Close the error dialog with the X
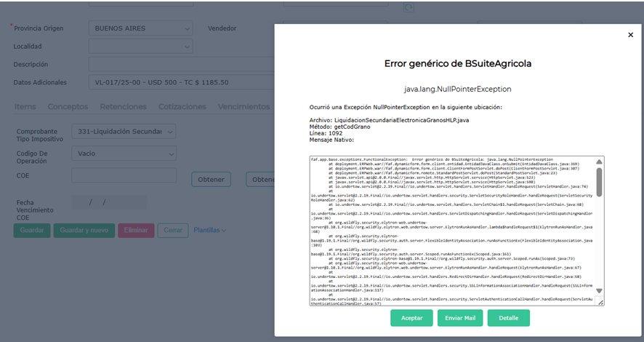 coord(630,35)
